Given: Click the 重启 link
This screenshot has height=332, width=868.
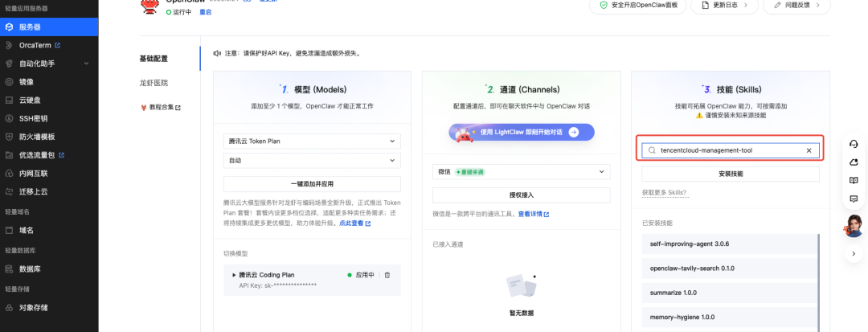Looking at the screenshot, I should coord(205,11).
